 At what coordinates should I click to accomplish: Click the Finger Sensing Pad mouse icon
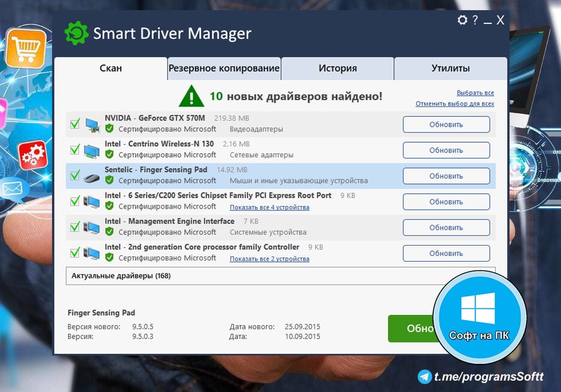(92, 177)
